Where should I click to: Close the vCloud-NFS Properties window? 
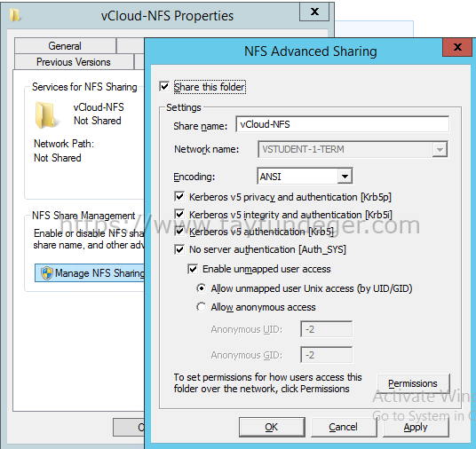click(314, 12)
